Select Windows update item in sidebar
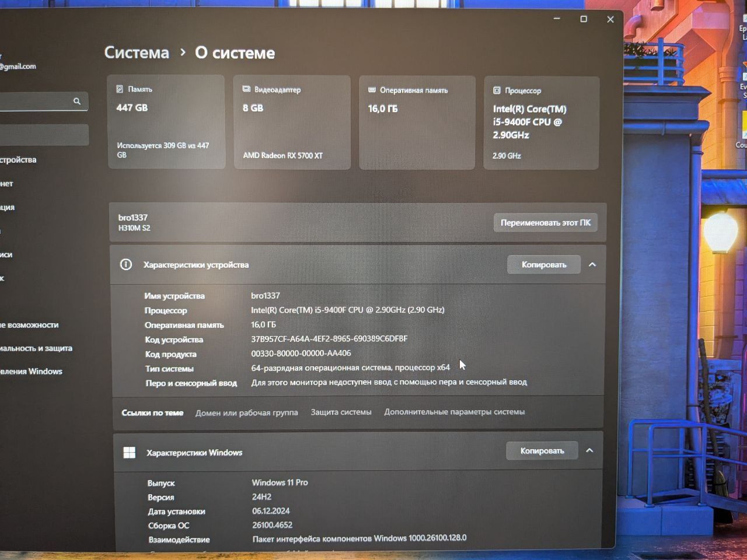 pyautogui.click(x=31, y=371)
